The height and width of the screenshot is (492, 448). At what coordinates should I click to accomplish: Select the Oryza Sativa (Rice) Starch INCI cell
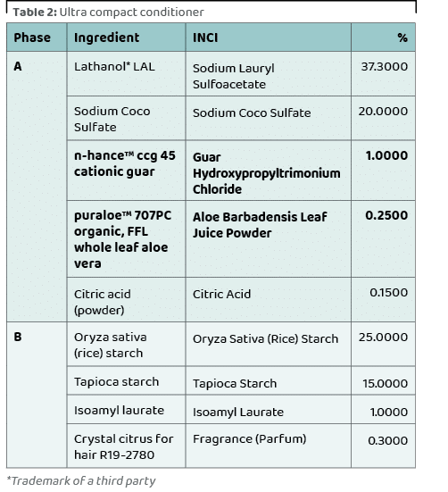(269, 344)
